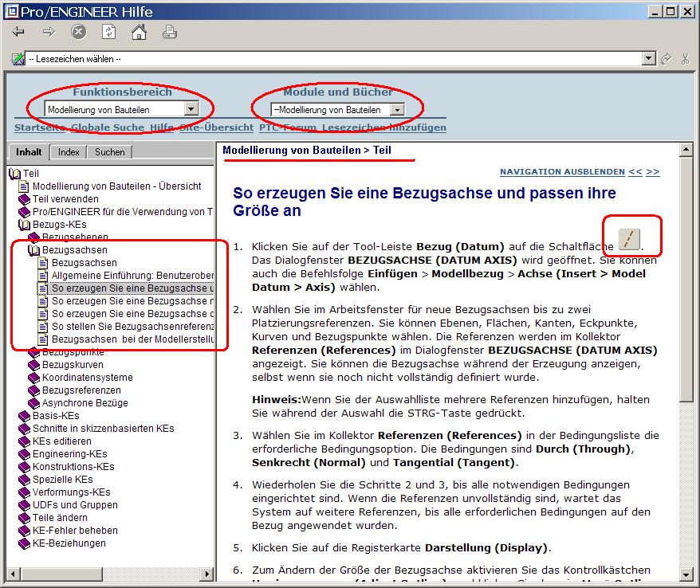Screen dimensions: 700x588
Task: Stop loading the help page
Action: [x=79, y=32]
